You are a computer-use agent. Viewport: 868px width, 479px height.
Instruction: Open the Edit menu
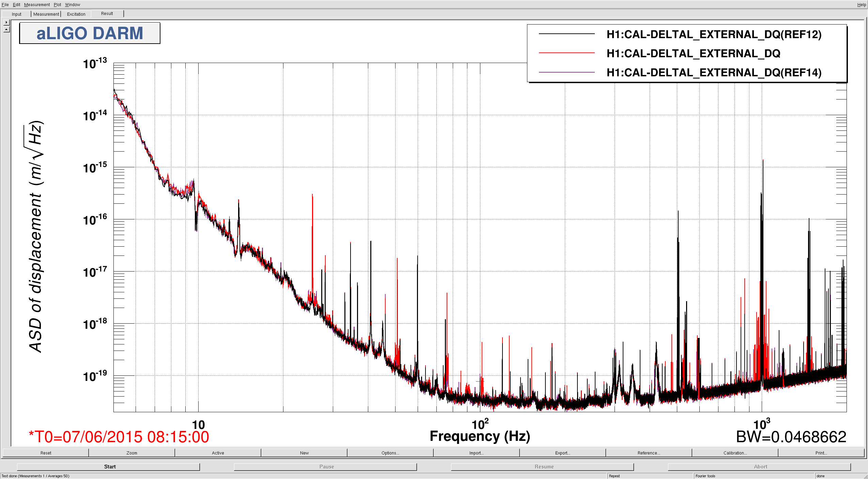[16, 4]
